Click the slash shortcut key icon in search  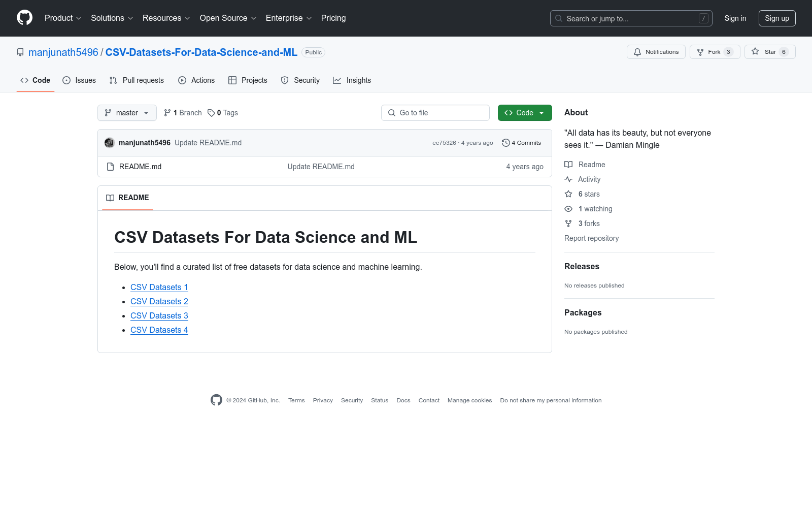(x=703, y=18)
